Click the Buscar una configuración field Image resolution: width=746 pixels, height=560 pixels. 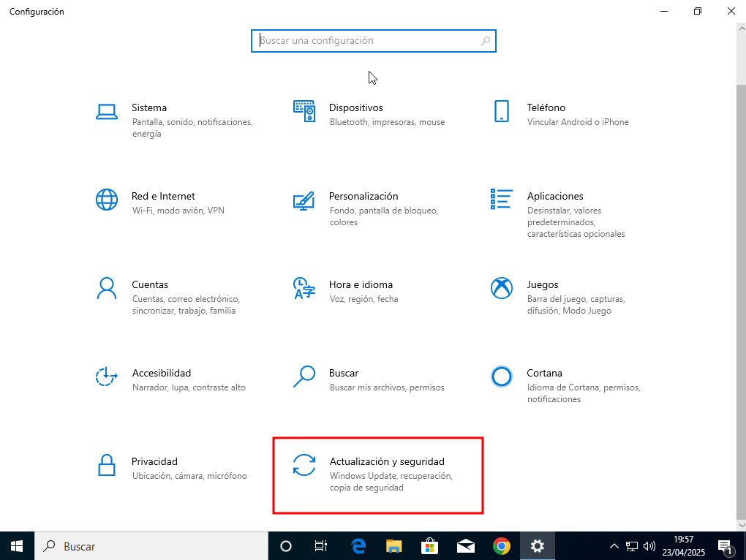[x=366, y=41]
